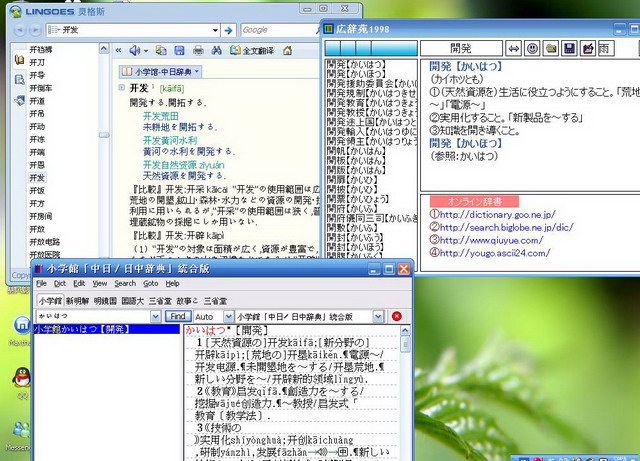This screenshot has width=640, height=461.
Task: Click the double-arrow icon in 広辞苑 toolbar
Action: (x=513, y=49)
